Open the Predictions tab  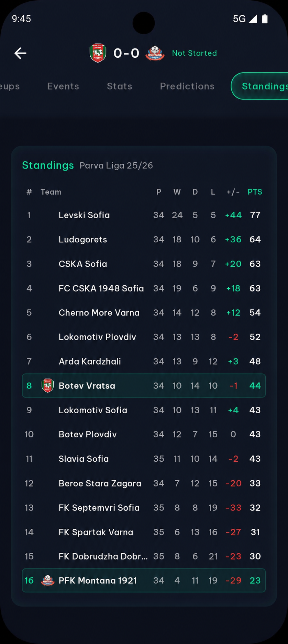(187, 86)
